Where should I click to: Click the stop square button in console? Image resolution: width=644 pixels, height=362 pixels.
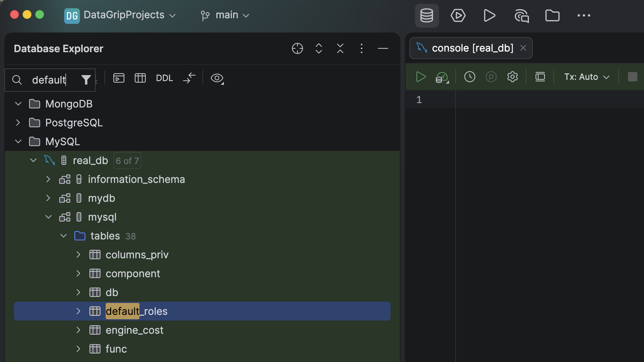coord(633,77)
